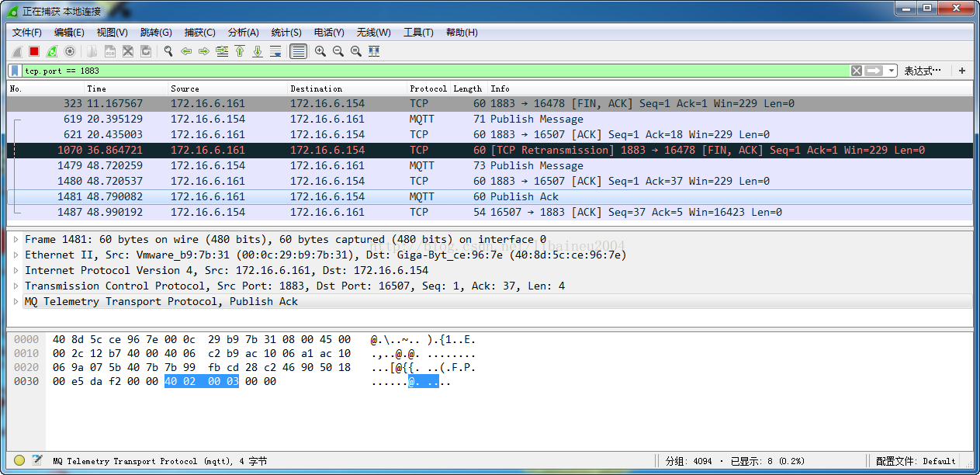The height and width of the screenshot is (475, 980).
Task: Expand Transmission Control Protocol node
Action: point(16,286)
